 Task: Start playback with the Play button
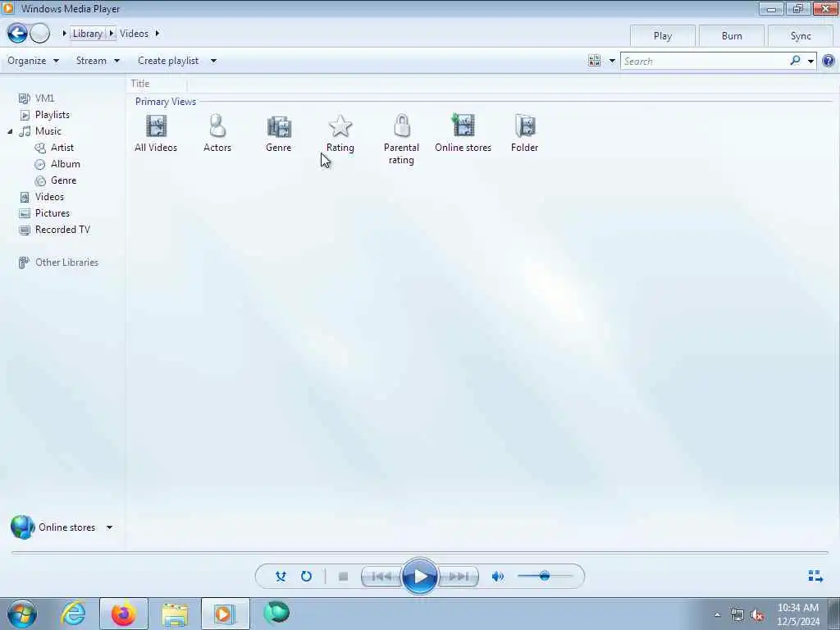pos(419,577)
